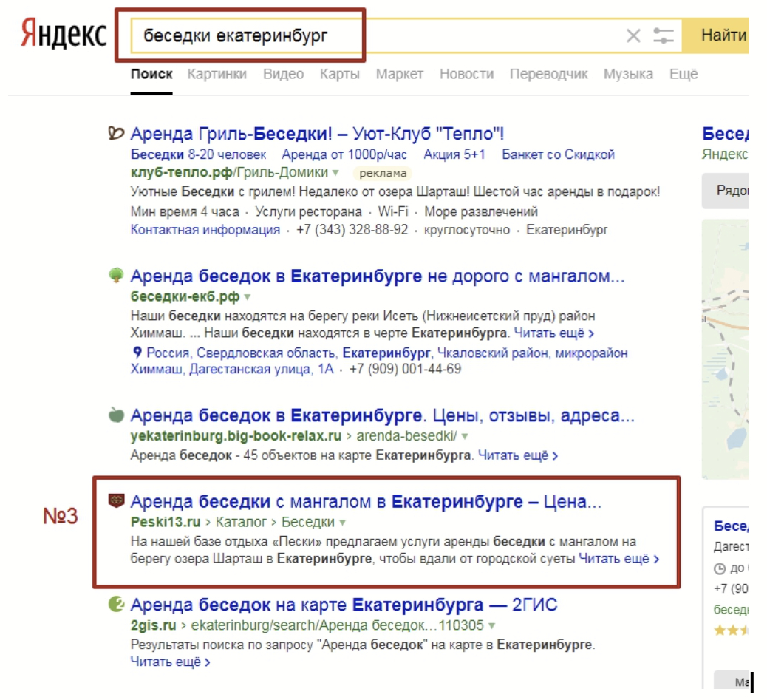Click the Яндекс logo
767x700 pixels.
click(x=64, y=34)
